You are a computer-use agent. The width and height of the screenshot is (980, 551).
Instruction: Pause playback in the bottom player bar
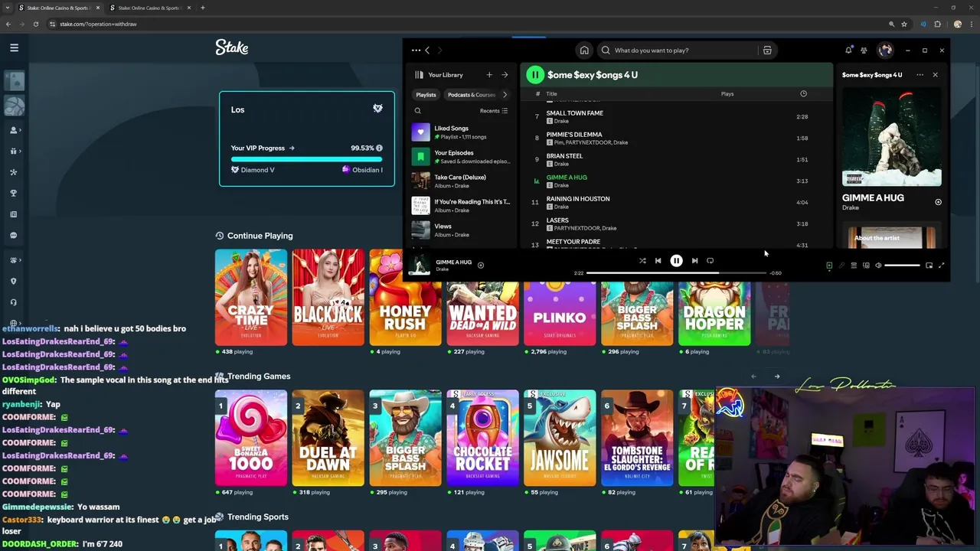pos(676,261)
